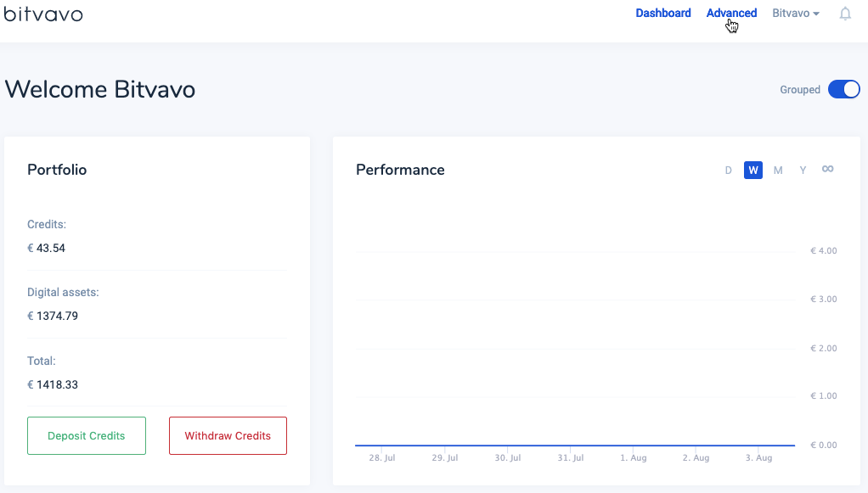Click the blue performance chart line
The image size is (868, 493).
[x=574, y=445]
